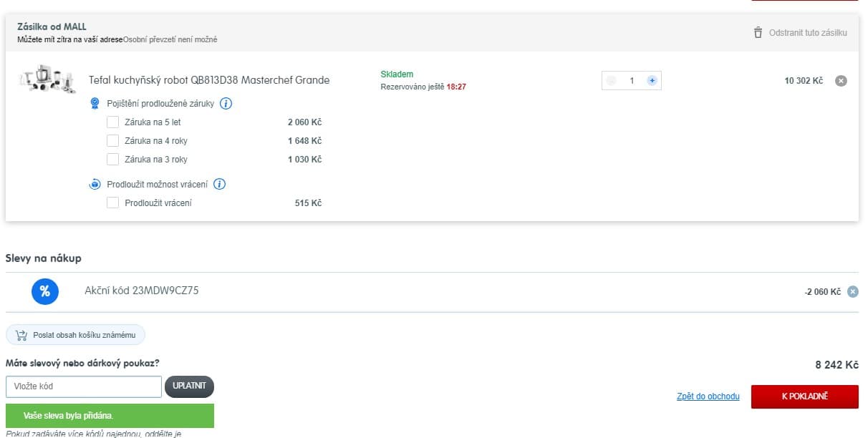Remove discount code 23MDW9CZ75 with the X icon
The image size is (868, 438).
click(852, 291)
